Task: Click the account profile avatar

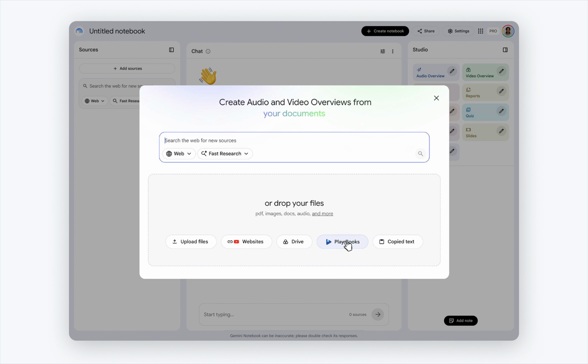Action: (x=508, y=31)
